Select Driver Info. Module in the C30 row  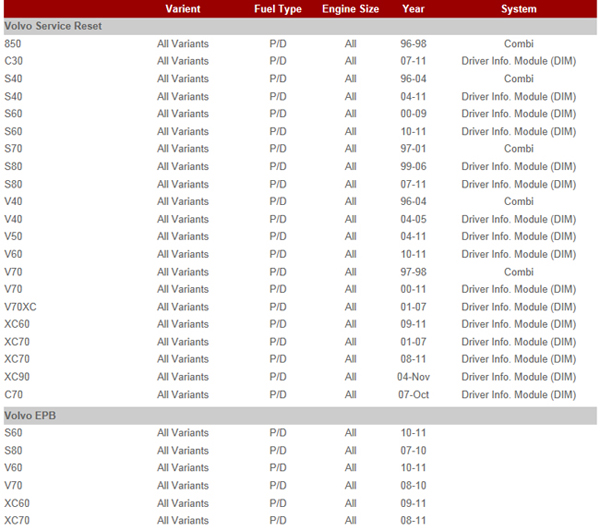click(518, 61)
